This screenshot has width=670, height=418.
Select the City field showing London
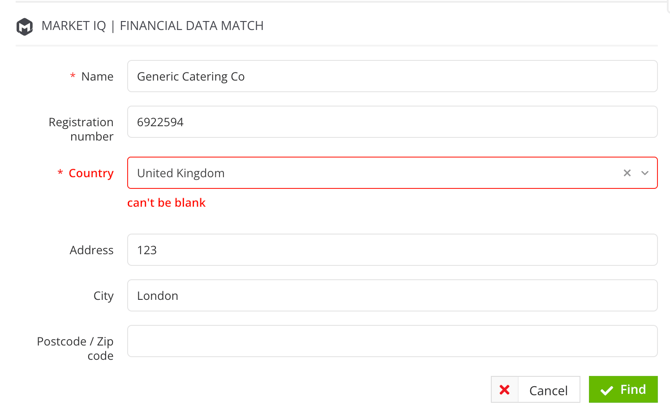pyautogui.click(x=392, y=295)
